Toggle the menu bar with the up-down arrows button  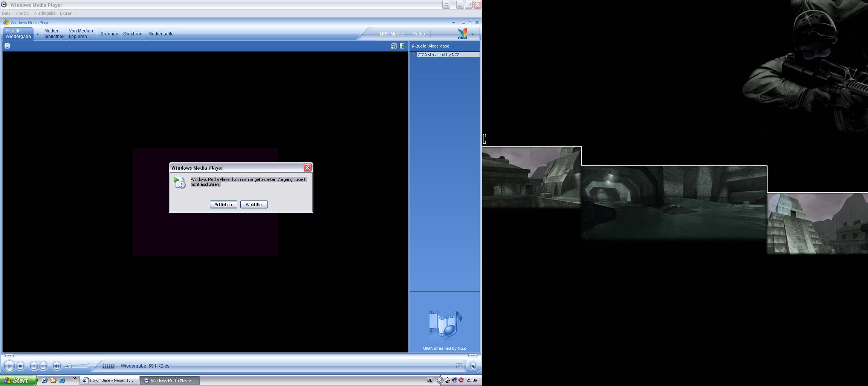pyautogui.click(x=446, y=5)
